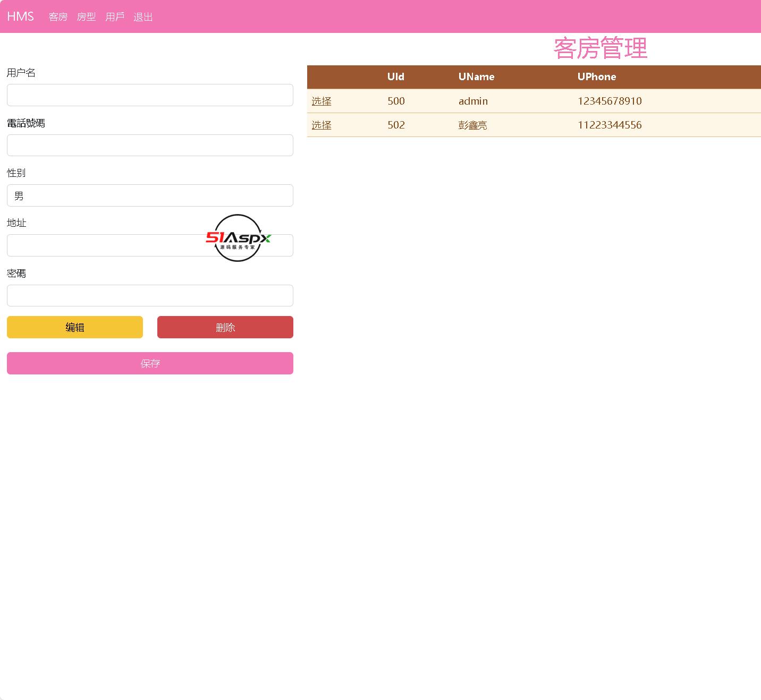Image resolution: width=761 pixels, height=700 pixels.
Task: Open the 性别 dropdown showing 男
Action: [150, 195]
